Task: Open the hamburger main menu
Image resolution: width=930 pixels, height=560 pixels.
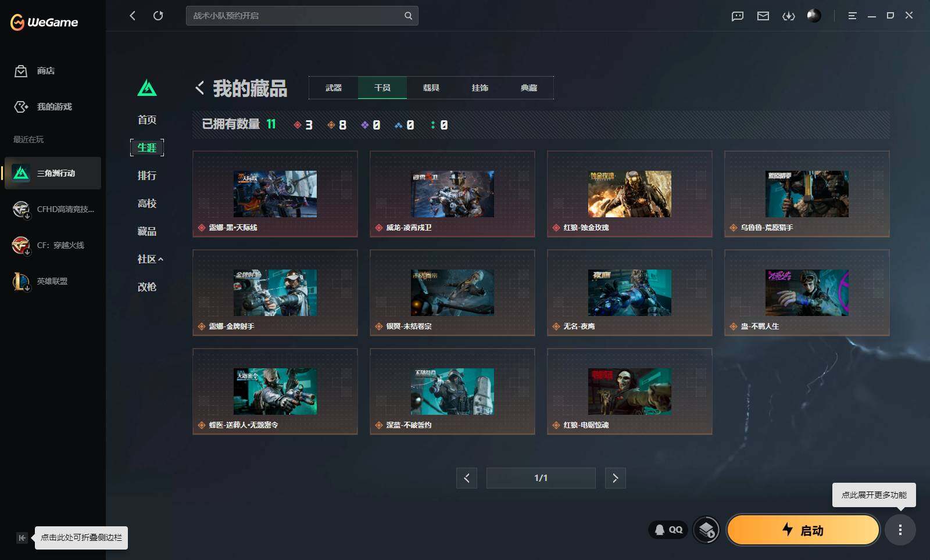Action: coord(852,16)
